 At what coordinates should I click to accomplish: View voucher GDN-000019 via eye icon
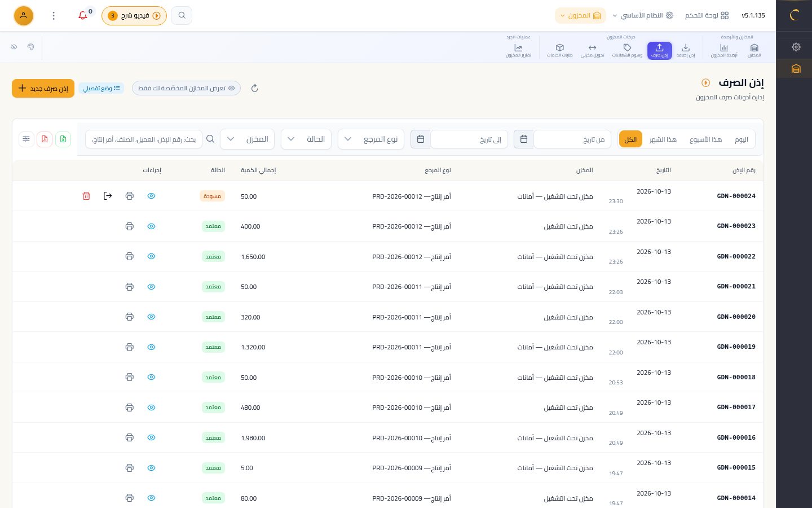point(151,347)
